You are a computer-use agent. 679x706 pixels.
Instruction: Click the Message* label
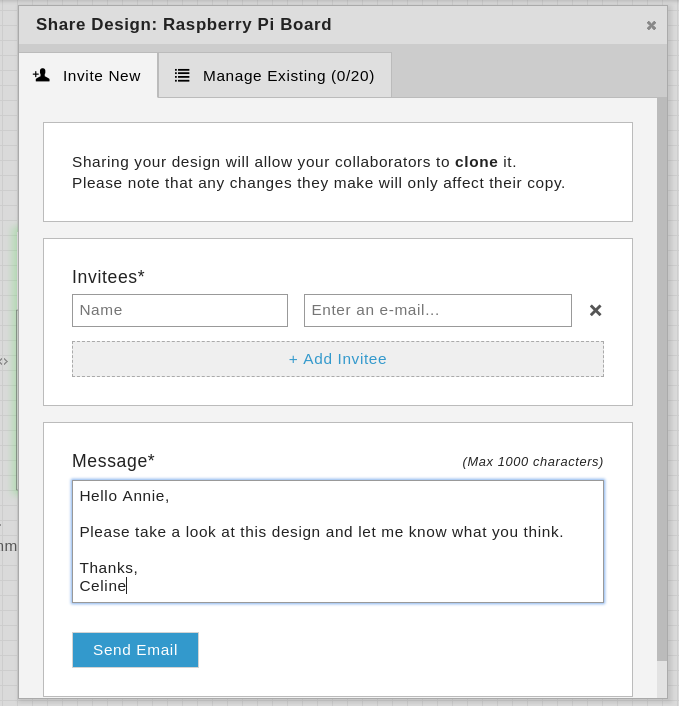[x=113, y=461]
